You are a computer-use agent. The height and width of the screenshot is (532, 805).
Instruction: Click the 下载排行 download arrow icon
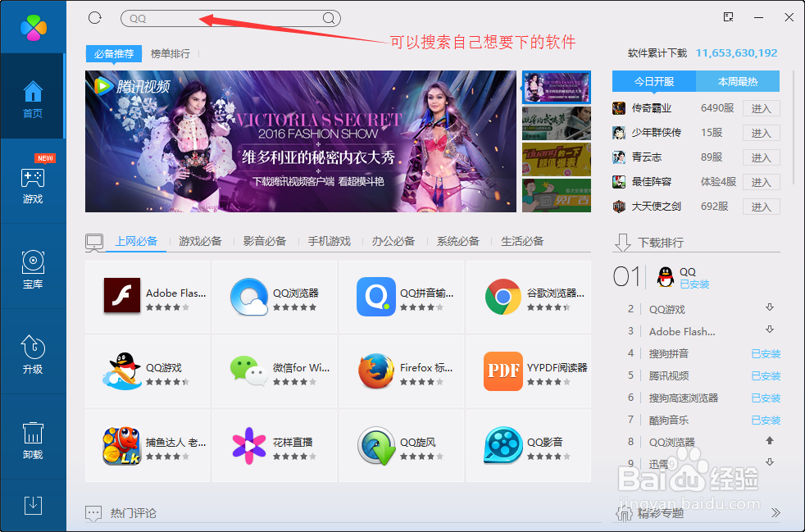click(x=622, y=243)
